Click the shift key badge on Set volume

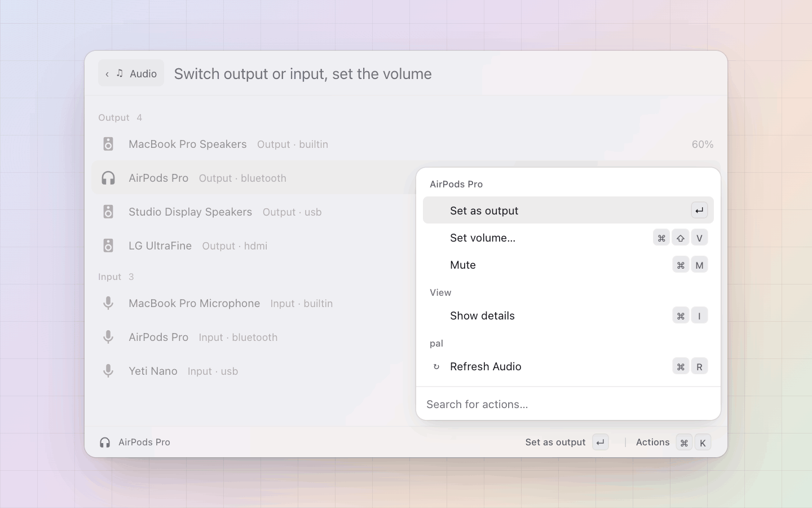point(681,238)
